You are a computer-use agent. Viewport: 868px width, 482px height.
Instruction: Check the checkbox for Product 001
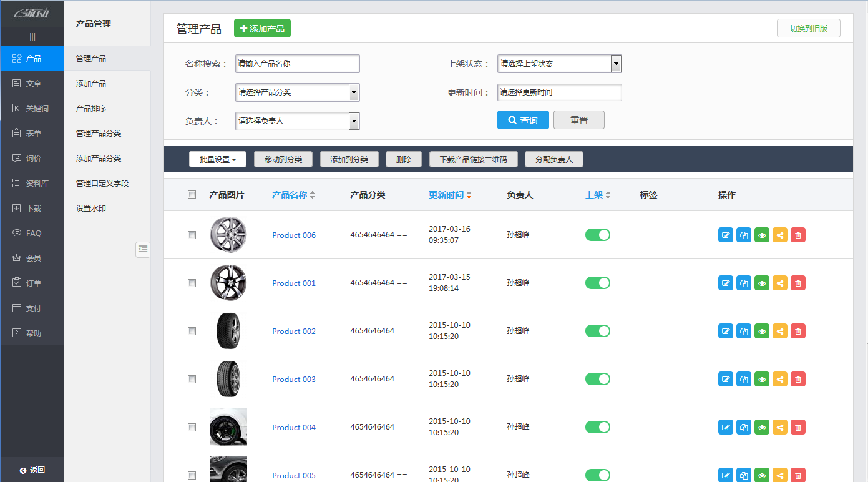coord(192,283)
